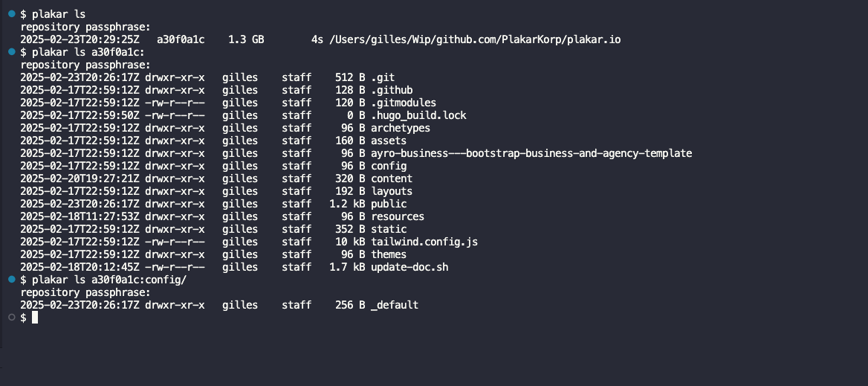The width and height of the screenshot is (868, 386).
Task: Click the .hugo_build.lock filename
Action: pyautogui.click(x=418, y=115)
